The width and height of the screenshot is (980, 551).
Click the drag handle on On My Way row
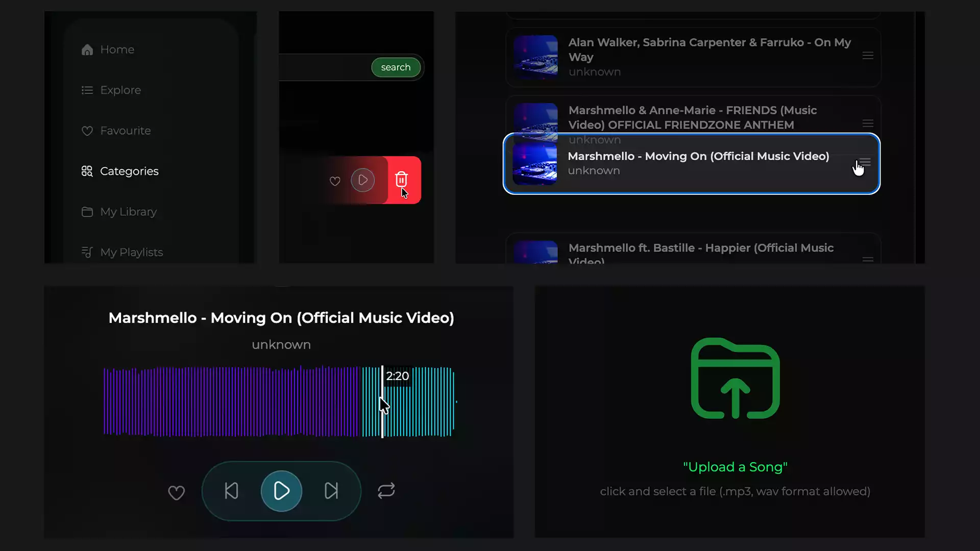(x=868, y=56)
